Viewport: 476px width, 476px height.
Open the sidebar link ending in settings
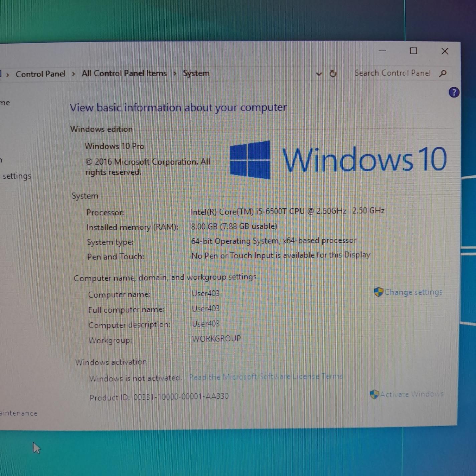pos(16,176)
